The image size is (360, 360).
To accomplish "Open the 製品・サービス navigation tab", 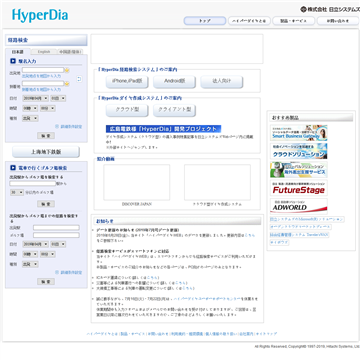I will (x=293, y=21).
